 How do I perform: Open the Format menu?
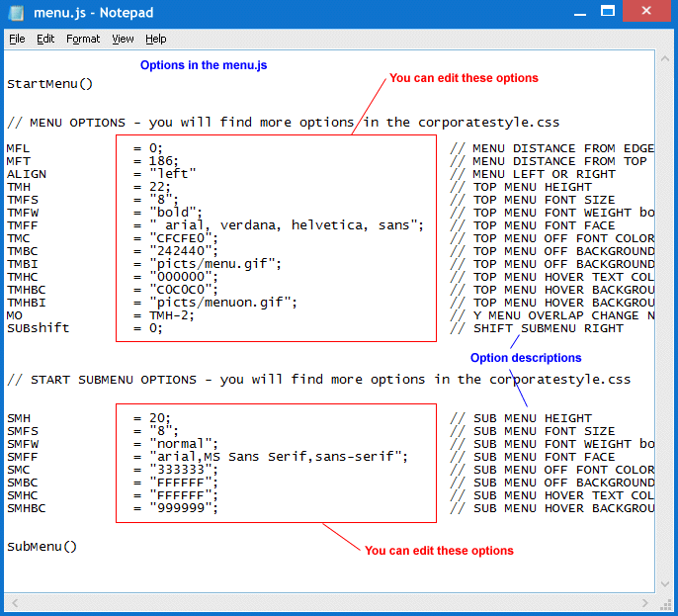click(x=83, y=39)
